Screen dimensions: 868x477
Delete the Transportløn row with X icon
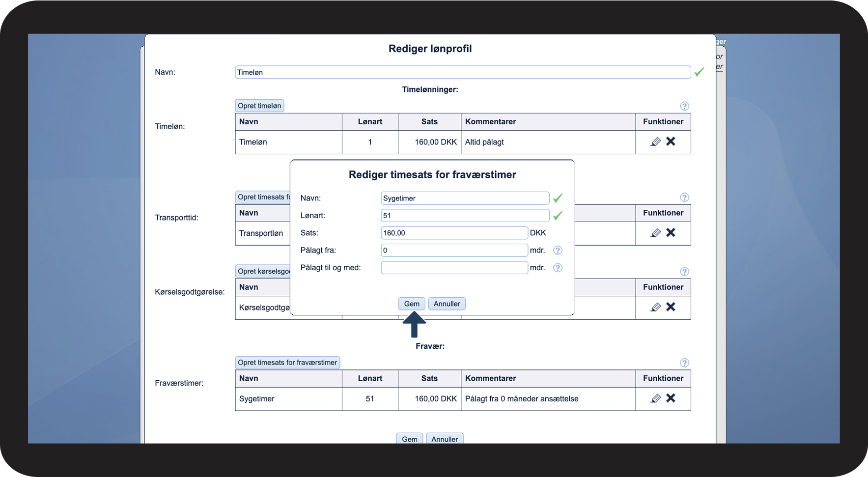pyautogui.click(x=671, y=233)
